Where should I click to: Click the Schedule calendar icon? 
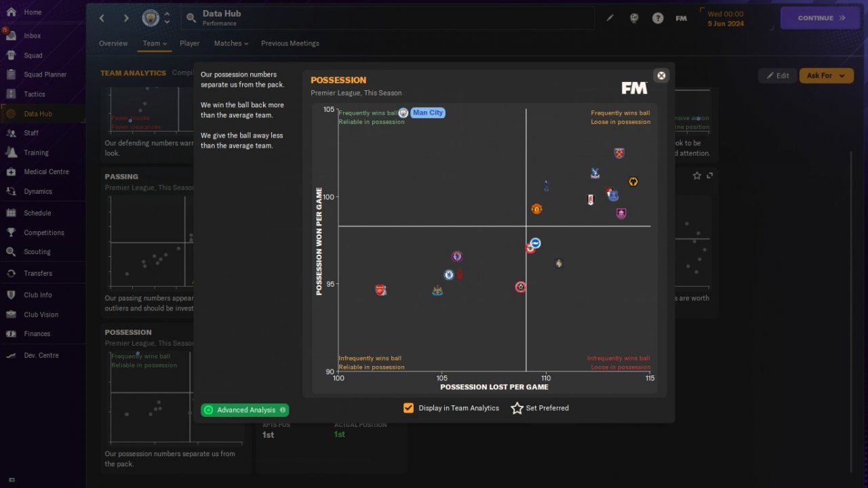(x=11, y=213)
